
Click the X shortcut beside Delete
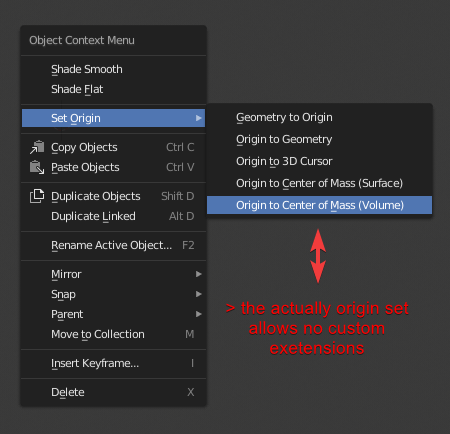pyautogui.click(x=190, y=392)
